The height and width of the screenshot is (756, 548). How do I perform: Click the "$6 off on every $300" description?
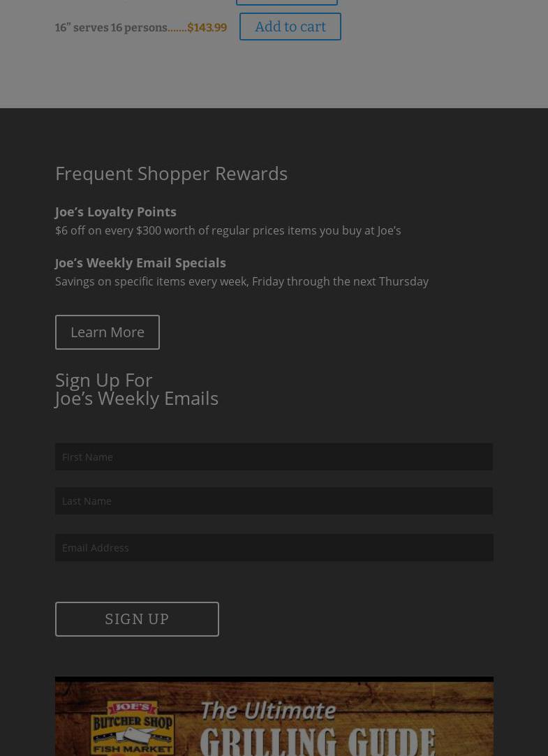[x=228, y=230]
